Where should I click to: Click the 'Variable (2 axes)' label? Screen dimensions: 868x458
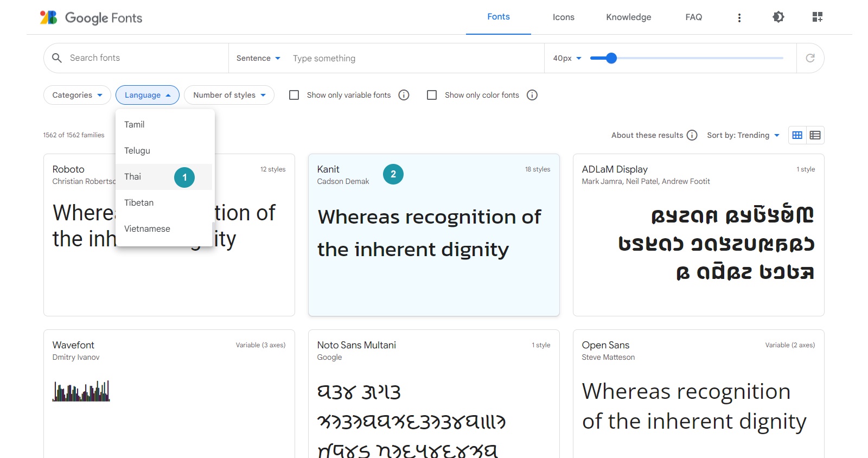pyautogui.click(x=790, y=345)
